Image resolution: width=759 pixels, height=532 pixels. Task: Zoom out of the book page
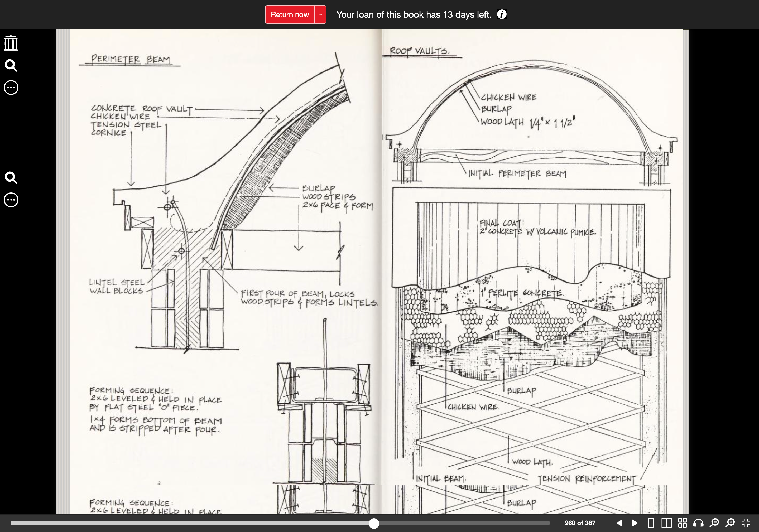(714, 523)
